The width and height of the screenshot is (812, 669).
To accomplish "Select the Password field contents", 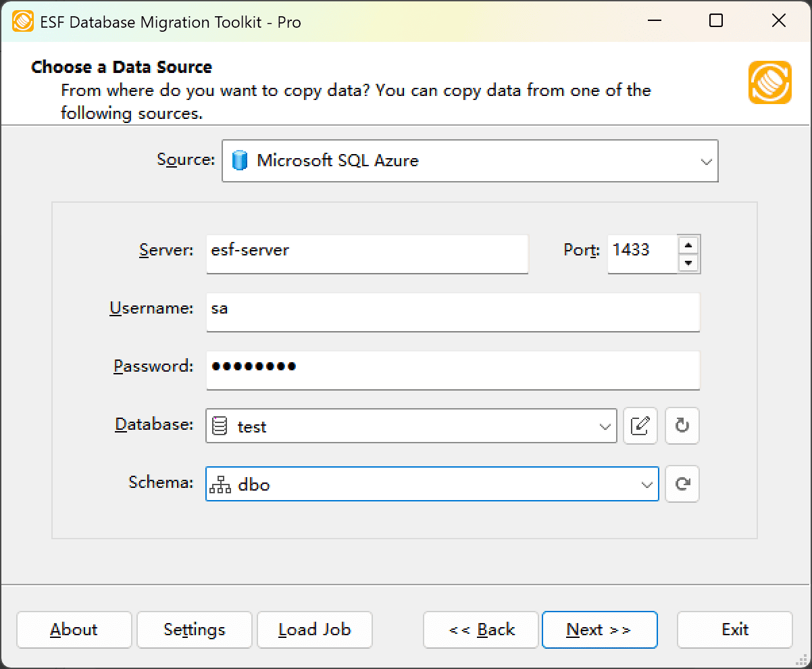I will tap(453, 370).
